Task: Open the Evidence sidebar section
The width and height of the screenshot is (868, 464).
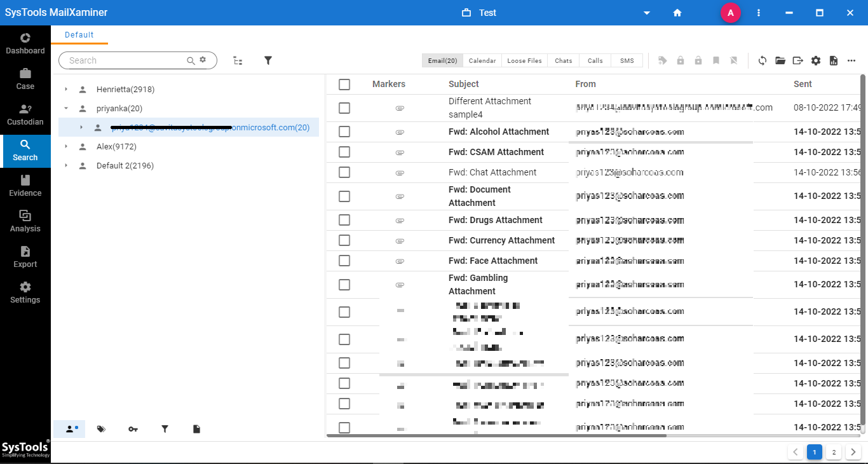Action: click(25, 186)
